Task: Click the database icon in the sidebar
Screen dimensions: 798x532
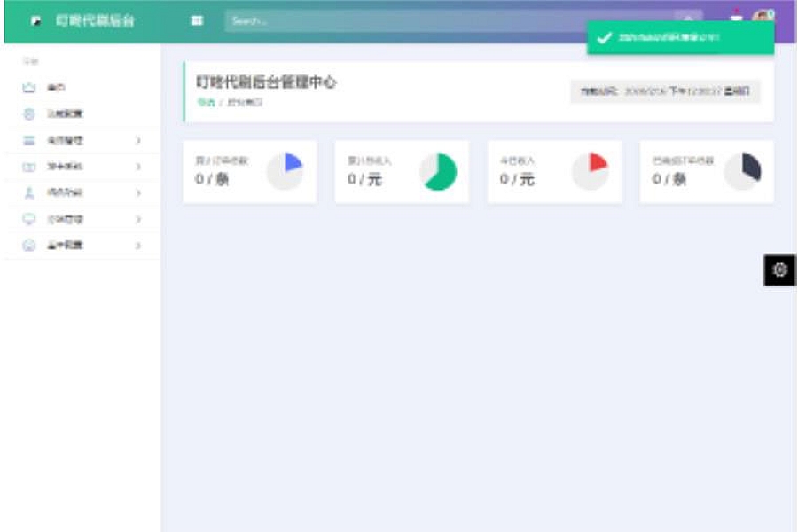Action: click(x=29, y=114)
